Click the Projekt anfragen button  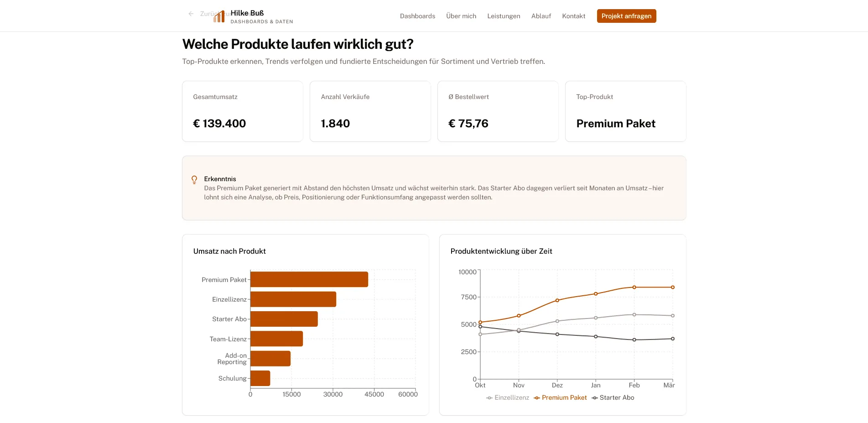pos(626,16)
